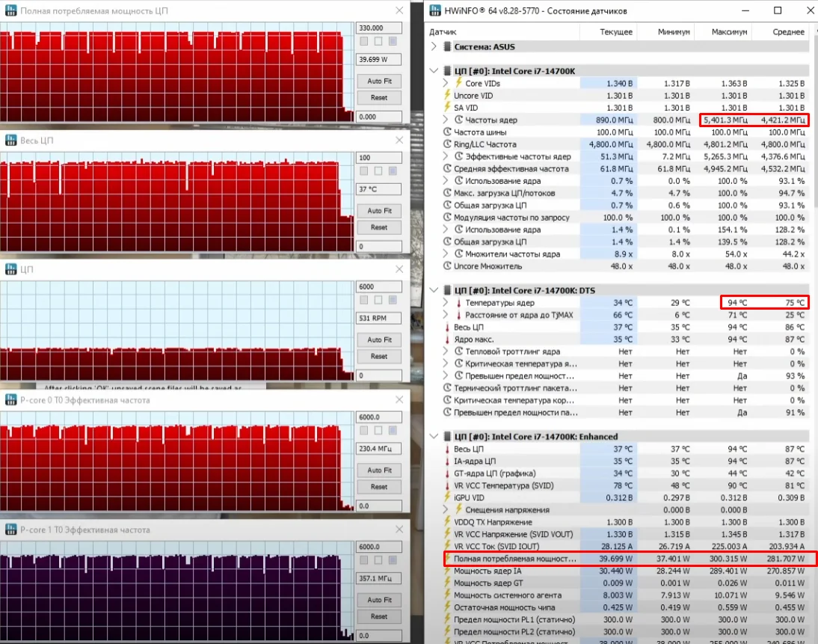This screenshot has width=818, height=644.
Task: Click the 330.000 maximum field in the power graph
Action: point(379,28)
